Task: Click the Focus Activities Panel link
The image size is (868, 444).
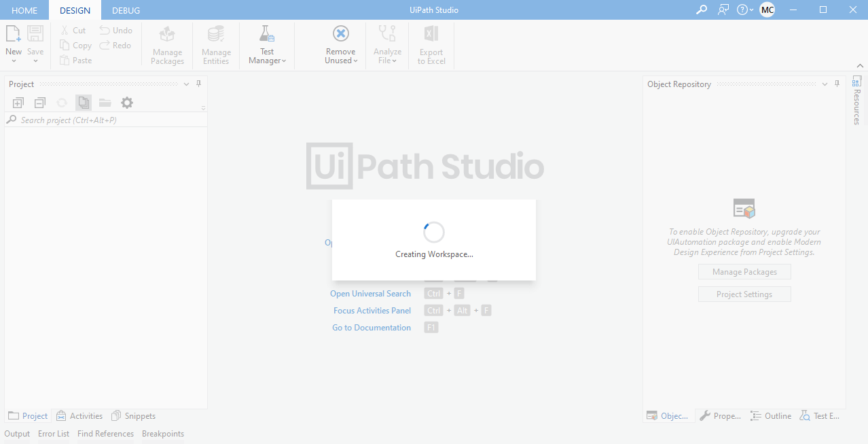Action: pos(372,311)
